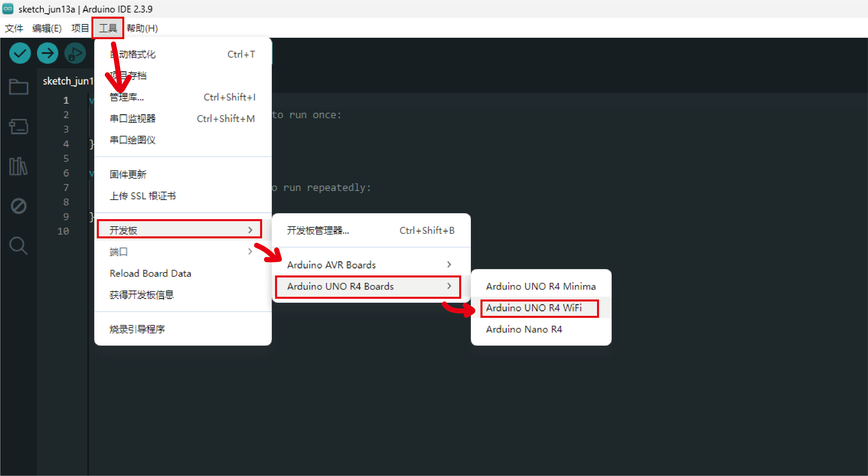Click the Arduino logo in the title bar

click(x=8, y=9)
